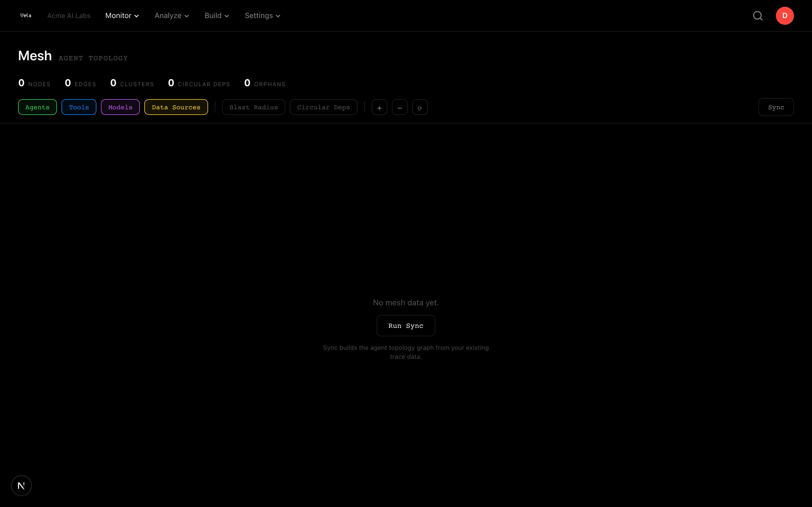Expand the Build dropdown menu
Screen dimensions: 812x507
[217, 16]
